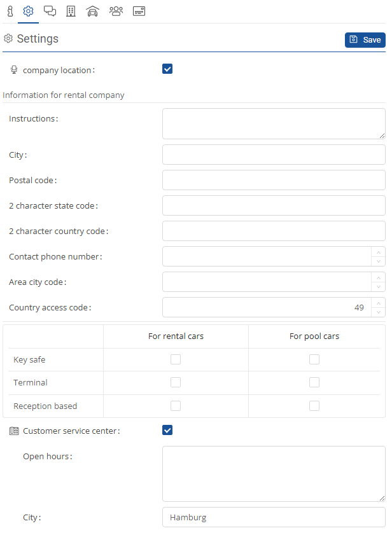This screenshot has height=533, width=392.
Task: Open the card tab icon
Action: 139,11
